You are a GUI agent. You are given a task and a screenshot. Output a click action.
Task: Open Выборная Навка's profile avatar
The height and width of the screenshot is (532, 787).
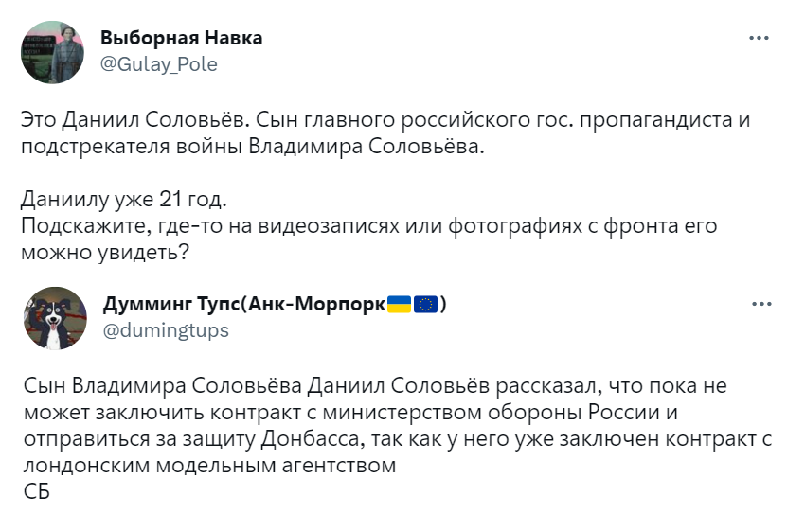[53, 52]
